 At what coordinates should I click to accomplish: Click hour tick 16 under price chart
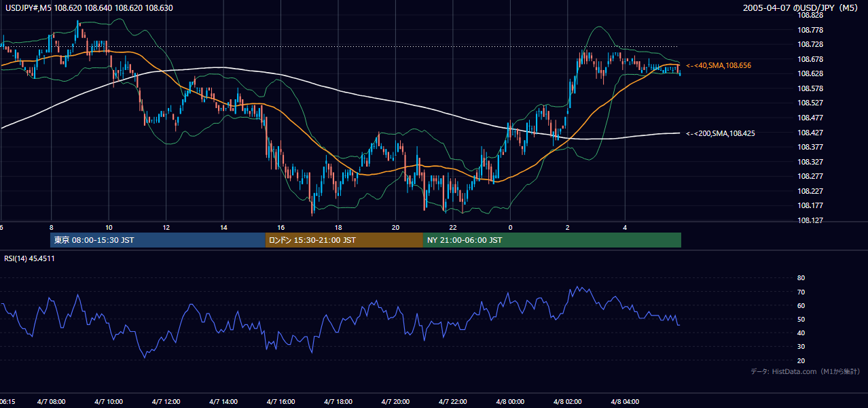click(281, 227)
